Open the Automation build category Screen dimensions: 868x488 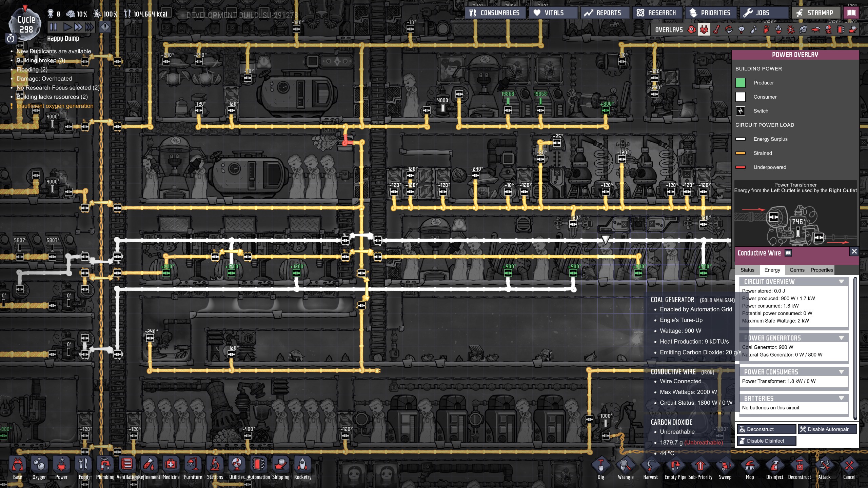pyautogui.click(x=259, y=468)
